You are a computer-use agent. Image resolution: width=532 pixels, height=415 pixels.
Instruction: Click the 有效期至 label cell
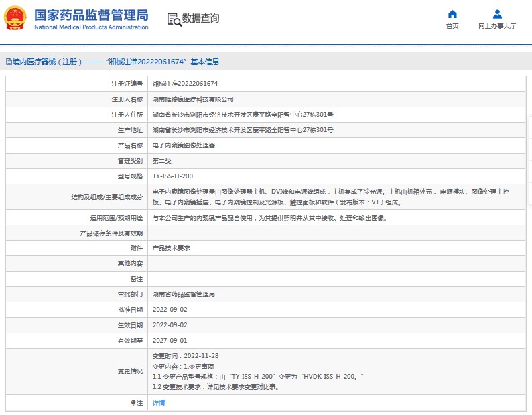coord(77,341)
